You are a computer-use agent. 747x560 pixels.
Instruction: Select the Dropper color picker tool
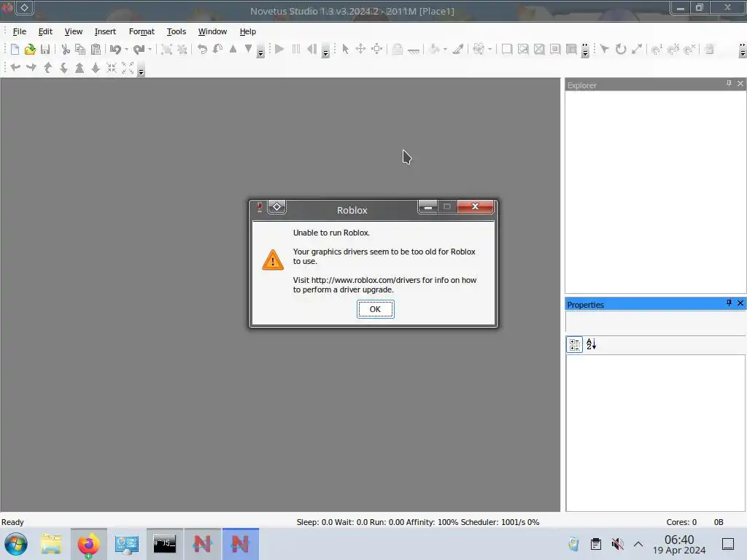point(458,49)
